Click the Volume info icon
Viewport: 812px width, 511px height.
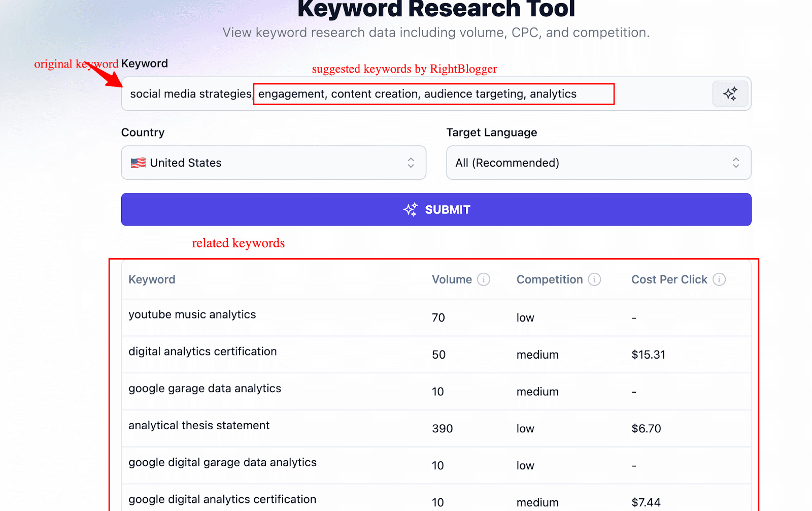click(484, 279)
